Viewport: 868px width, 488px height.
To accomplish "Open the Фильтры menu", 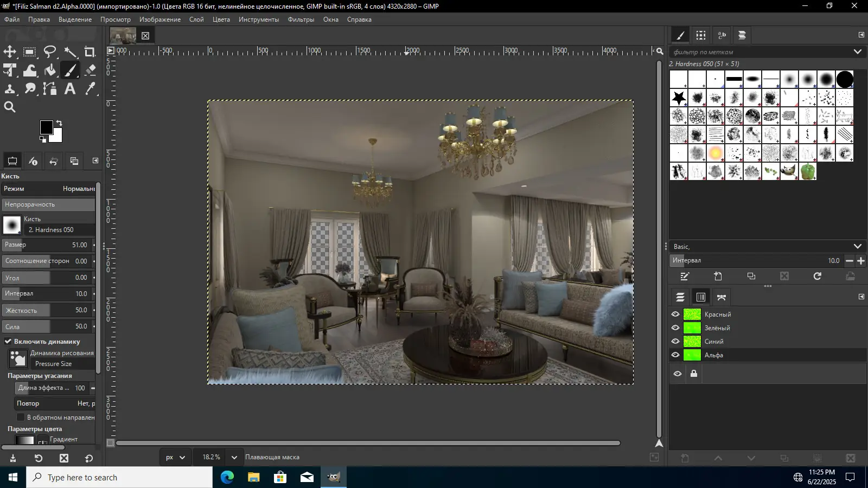I will (x=301, y=20).
